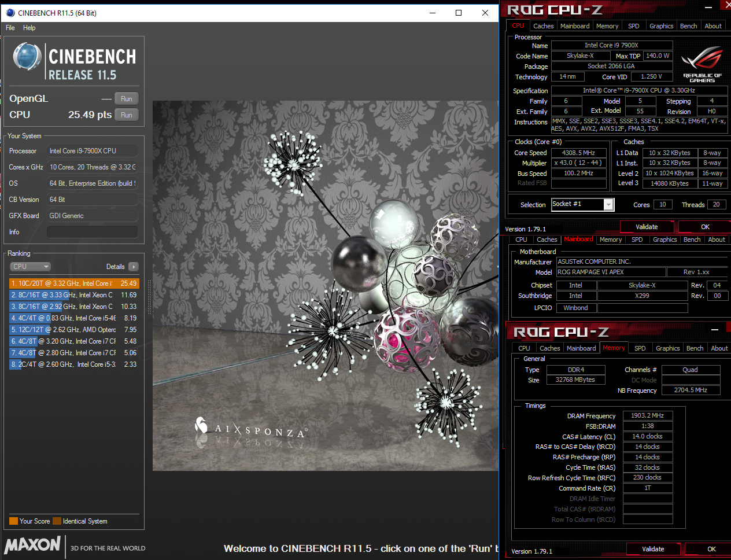Click the Cinebench title bar app icon
Image resolution: width=731 pixels, height=560 pixels.
10,13
